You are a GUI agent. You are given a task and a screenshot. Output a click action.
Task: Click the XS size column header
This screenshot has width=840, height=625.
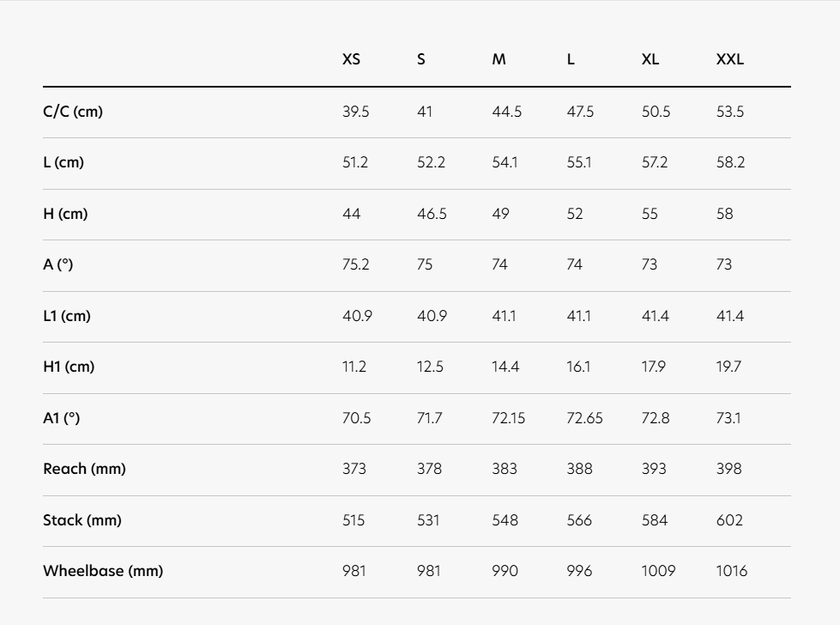pyautogui.click(x=351, y=59)
